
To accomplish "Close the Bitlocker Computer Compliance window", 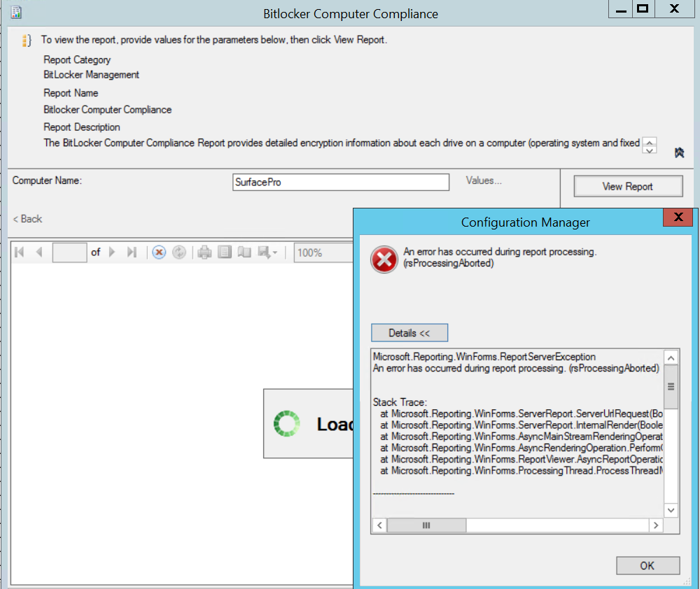I will point(675,9).
